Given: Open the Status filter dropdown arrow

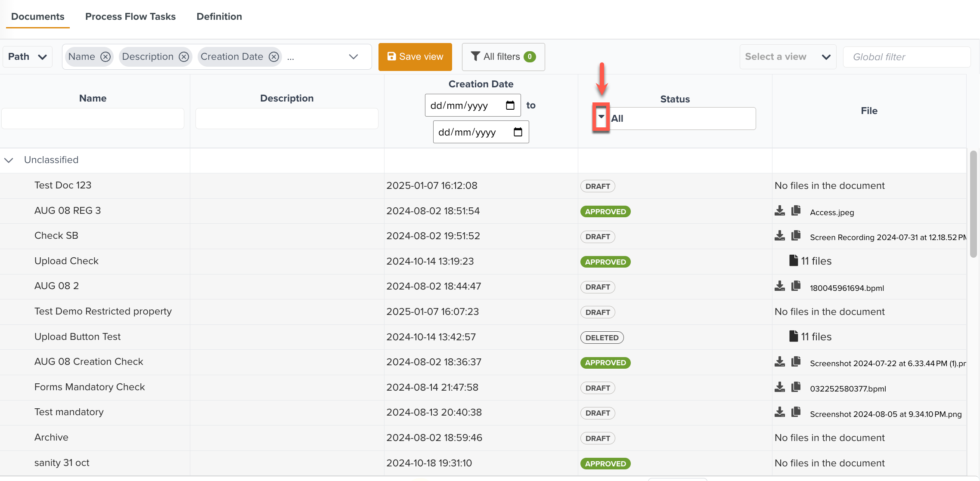Looking at the screenshot, I should 601,117.
